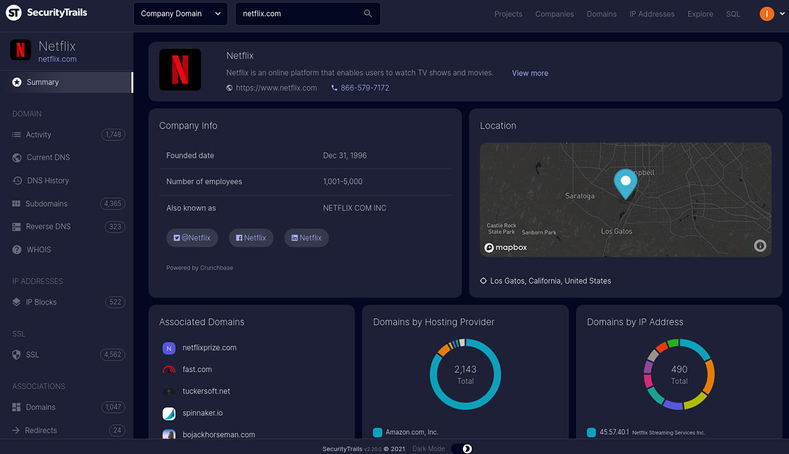
Task: Click the Founded date value Dec 31, 1996
Action: (x=345, y=156)
